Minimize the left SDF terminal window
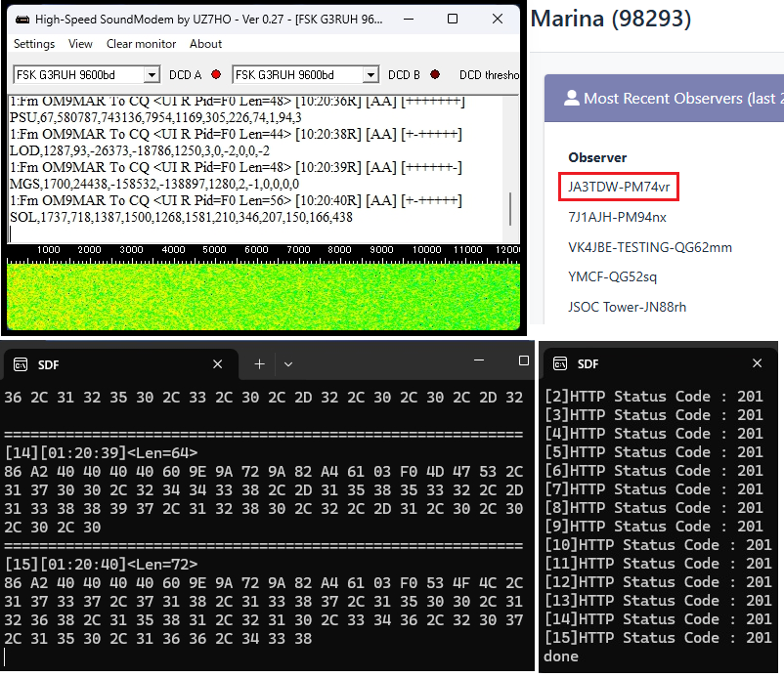This screenshot has width=784, height=677. coord(479,360)
